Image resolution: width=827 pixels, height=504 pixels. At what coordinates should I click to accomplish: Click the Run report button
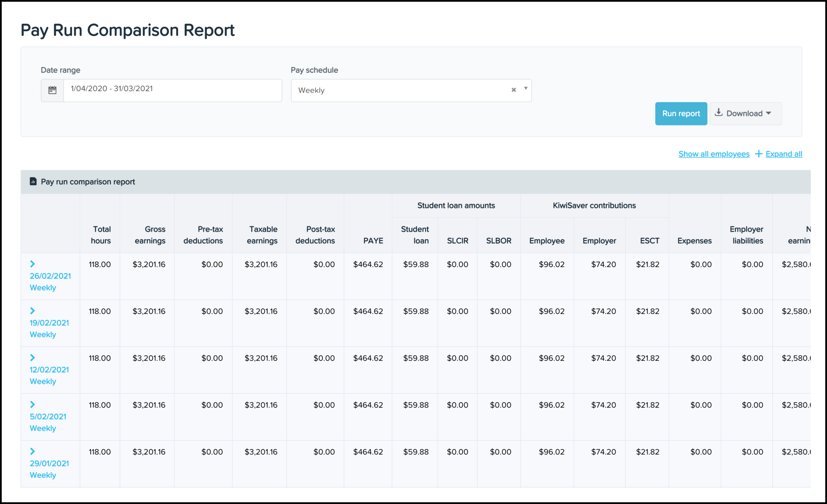(x=681, y=114)
